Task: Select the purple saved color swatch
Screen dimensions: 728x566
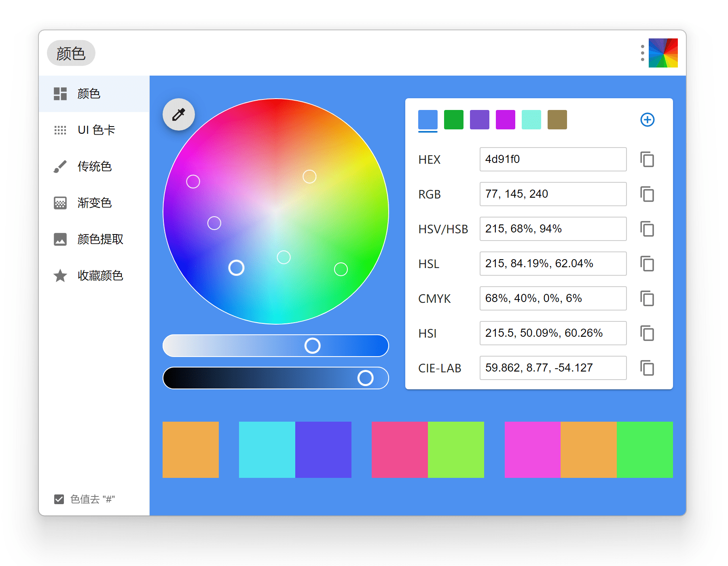Action: point(479,119)
